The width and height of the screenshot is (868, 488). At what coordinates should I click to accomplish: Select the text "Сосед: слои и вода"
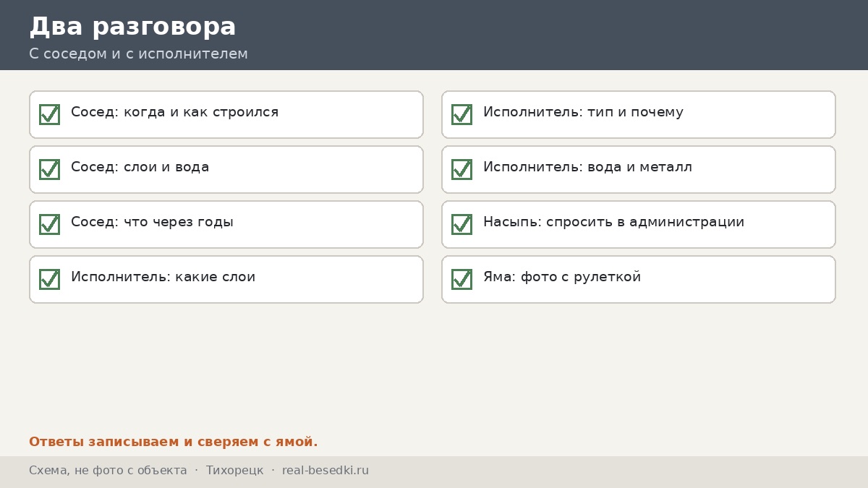tap(140, 167)
